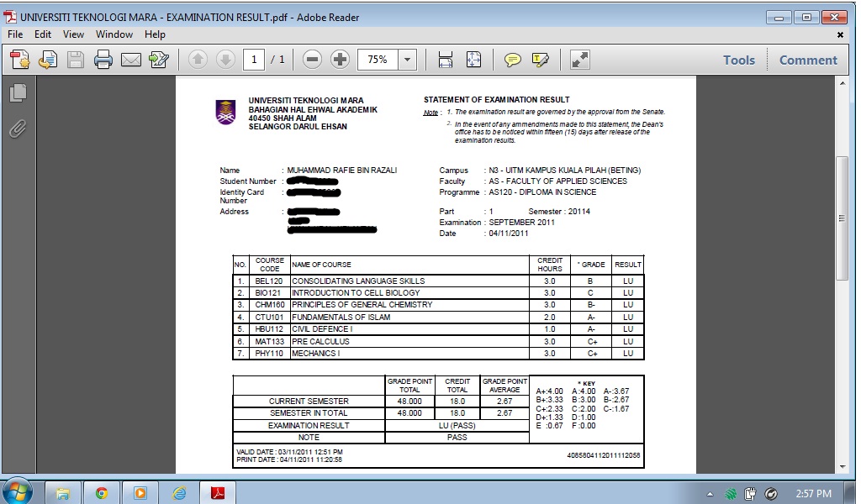861x504 pixels.
Task: Open the Tools pane
Action: pyautogui.click(x=738, y=60)
